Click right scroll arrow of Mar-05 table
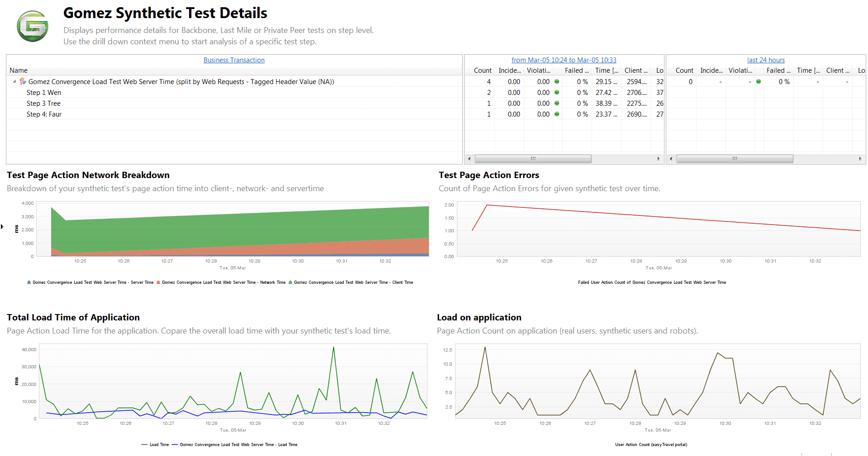 [659, 159]
